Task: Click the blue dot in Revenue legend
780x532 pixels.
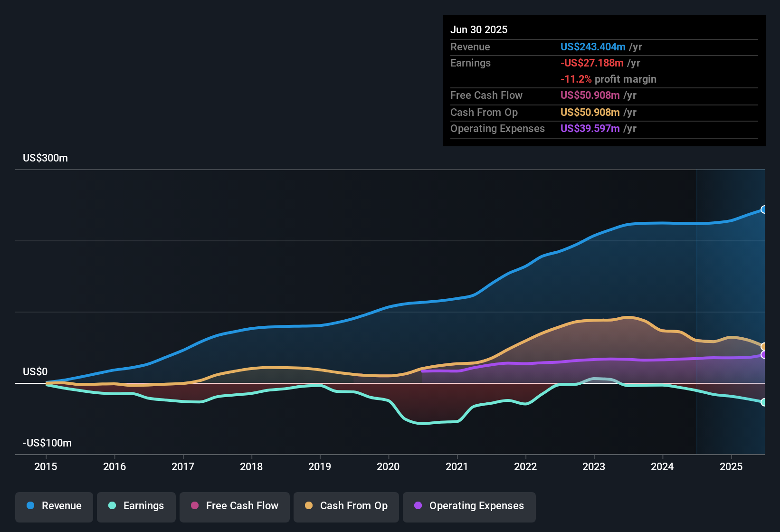Action: [x=30, y=505]
